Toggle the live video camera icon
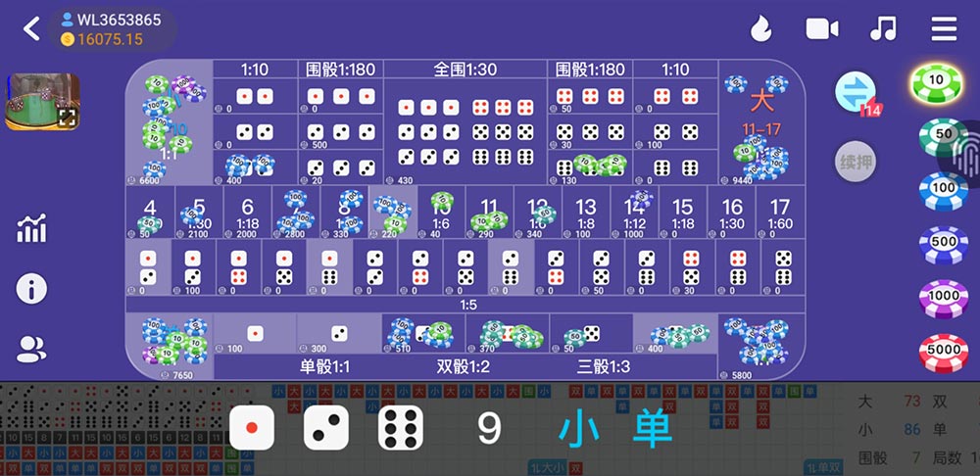 [821, 29]
